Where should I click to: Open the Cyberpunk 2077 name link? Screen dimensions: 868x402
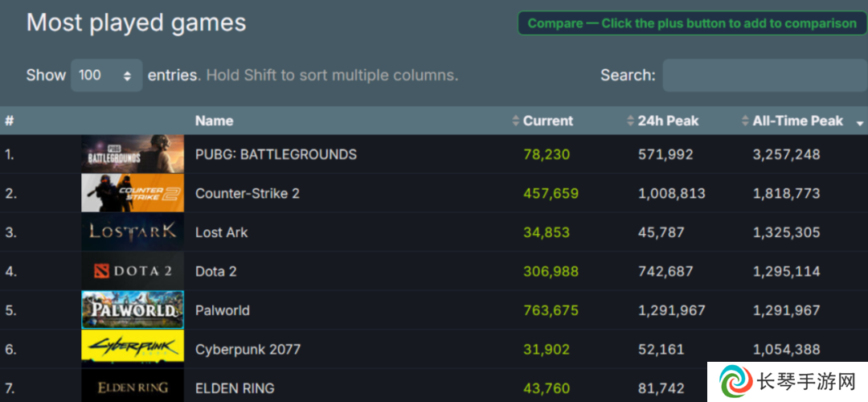(x=248, y=350)
